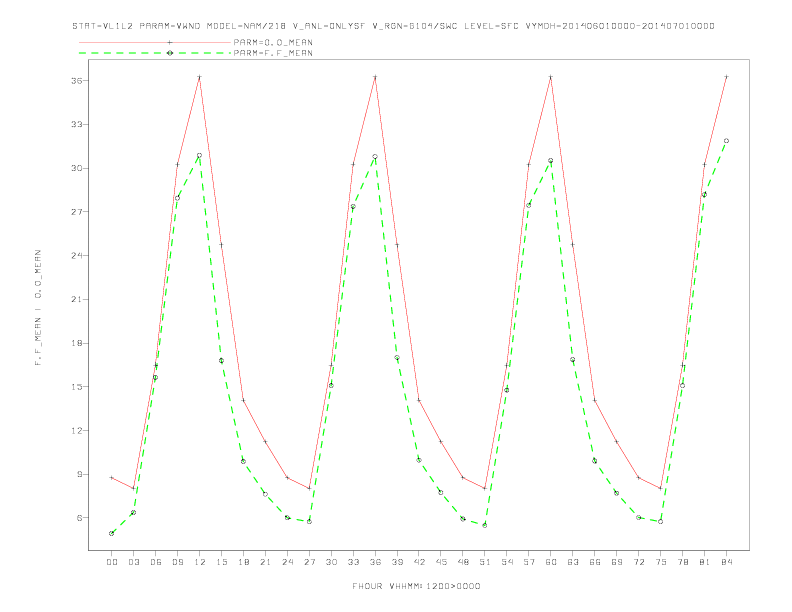Click y-axis tick label 27
This screenshot has height=612, width=792.
(x=77, y=212)
